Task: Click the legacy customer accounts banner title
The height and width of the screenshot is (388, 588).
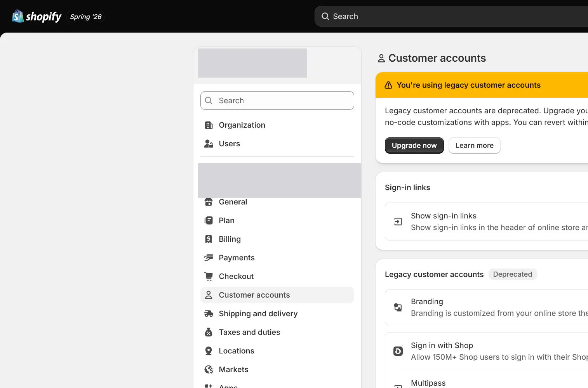Action: coord(468,85)
